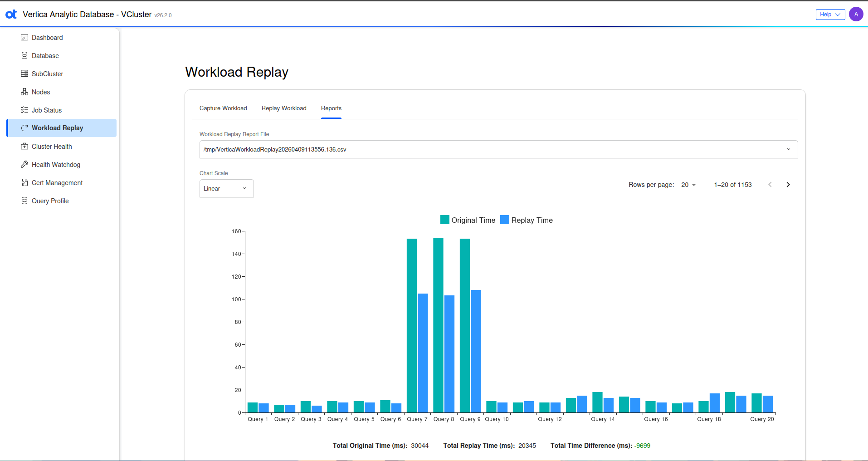Image resolution: width=868 pixels, height=461 pixels.
Task: Click the Query 9 replay time bar
Action: (476, 351)
